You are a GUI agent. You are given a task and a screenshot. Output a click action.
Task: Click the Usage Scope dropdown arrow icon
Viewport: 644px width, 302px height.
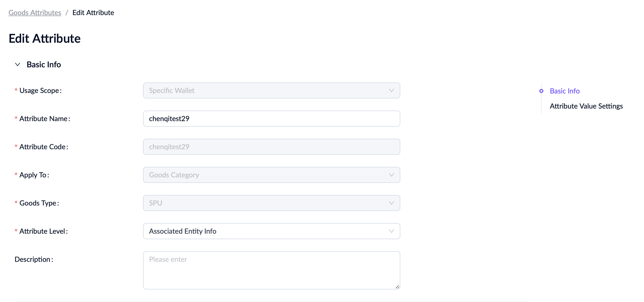pyautogui.click(x=391, y=90)
